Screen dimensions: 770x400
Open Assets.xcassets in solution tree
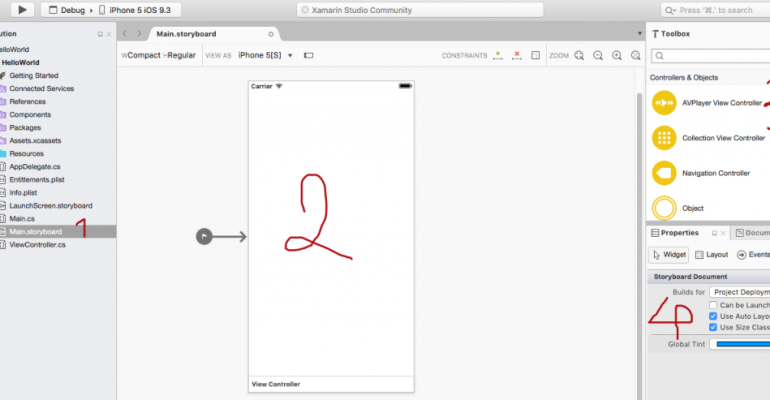pyautogui.click(x=35, y=140)
